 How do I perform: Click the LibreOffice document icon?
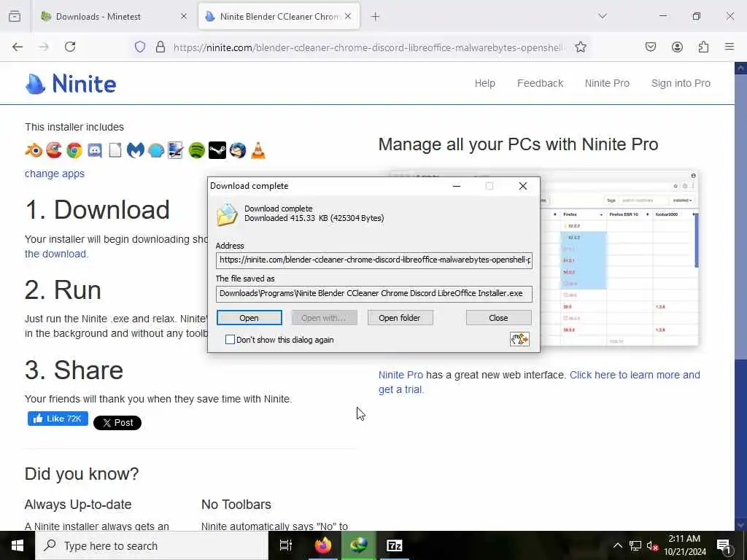click(x=115, y=150)
